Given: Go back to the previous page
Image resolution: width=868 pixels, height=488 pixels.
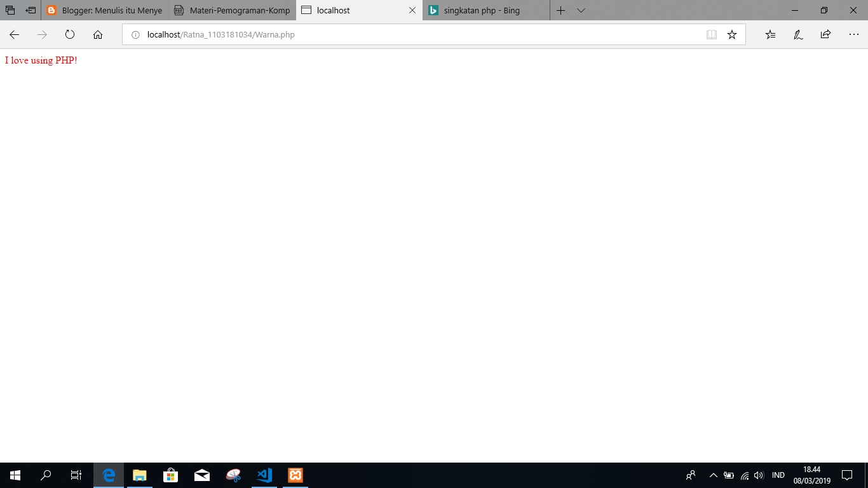Looking at the screenshot, I should [14, 35].
